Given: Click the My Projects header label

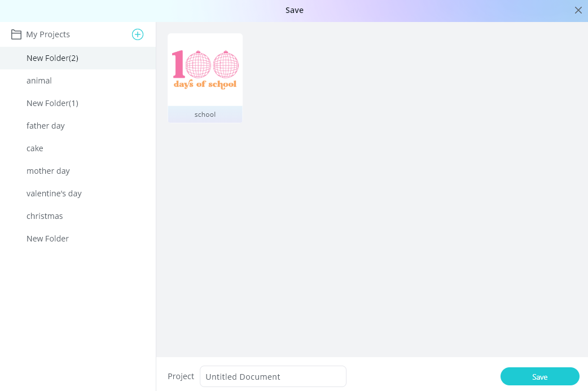Looking at the screenshot, I should pyautogui.click(x=48, y=34).
